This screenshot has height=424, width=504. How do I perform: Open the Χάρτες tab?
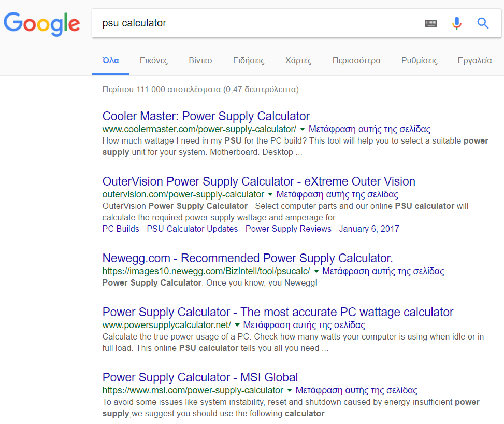[x=298, y=61]
